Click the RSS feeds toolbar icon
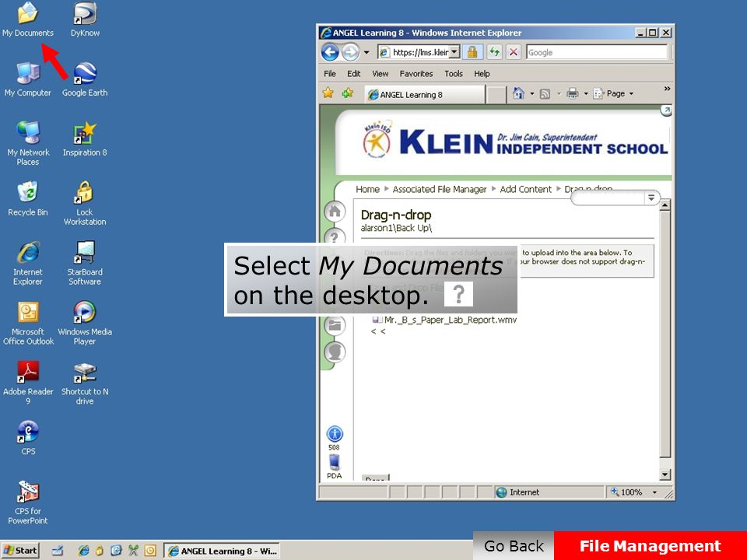The image size is (747, 560). 545,94
